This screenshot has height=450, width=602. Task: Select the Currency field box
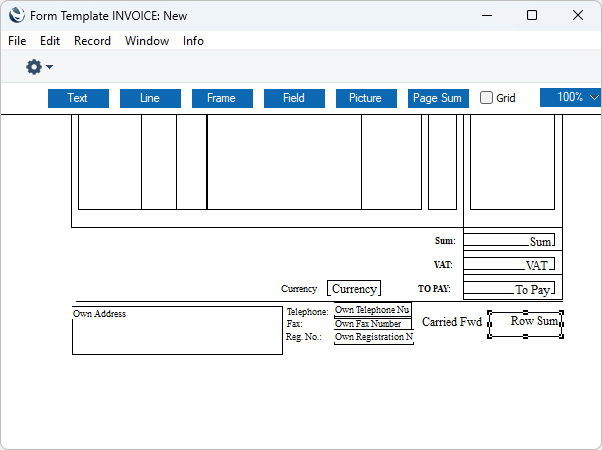(354, 288)
